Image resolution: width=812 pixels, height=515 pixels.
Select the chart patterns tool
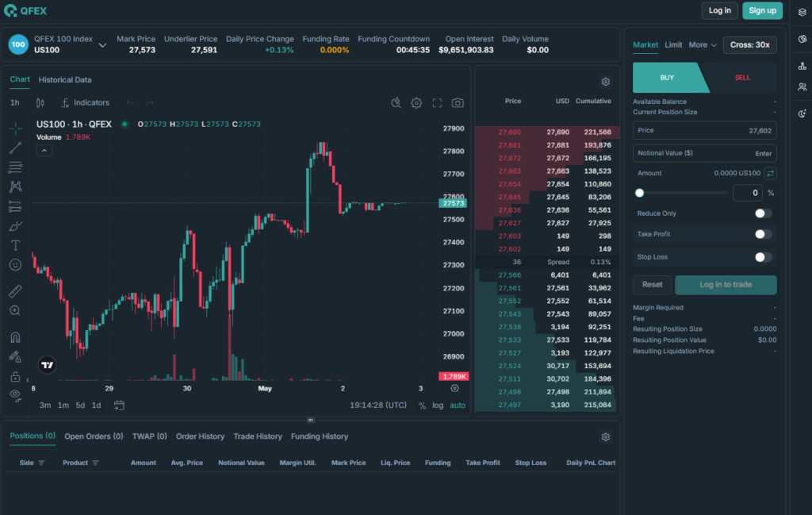point(16,186)
